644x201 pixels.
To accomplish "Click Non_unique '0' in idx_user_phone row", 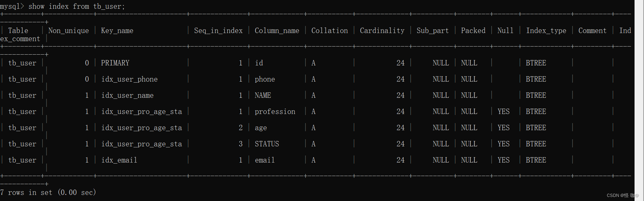I will coord(87,79).
